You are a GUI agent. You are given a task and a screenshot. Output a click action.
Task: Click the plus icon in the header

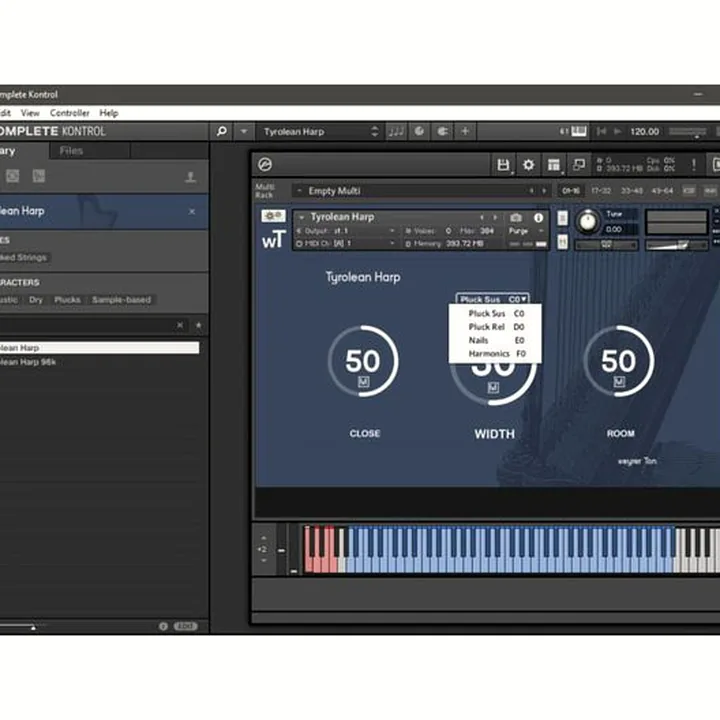(465, 131)
